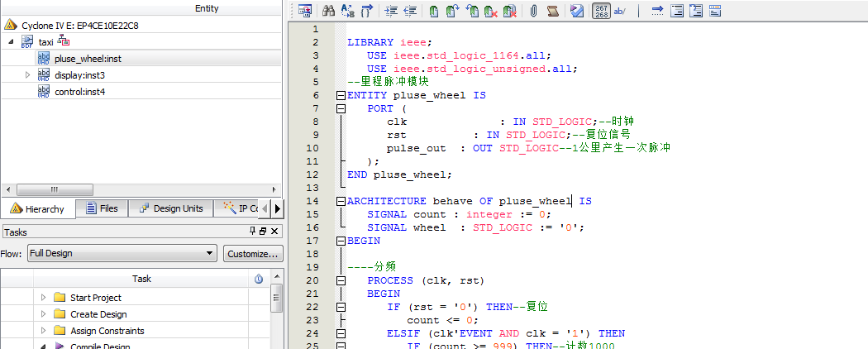Click the binoculars Find icon
Image resolution: width=868 pixels, height=349 pixels.
coord(327,11)
